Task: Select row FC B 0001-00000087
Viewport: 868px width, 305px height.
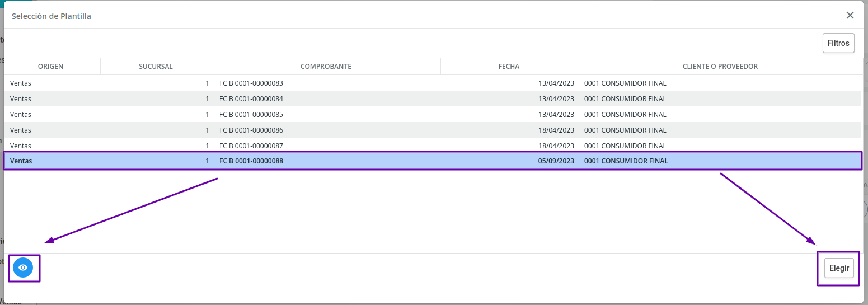Action: tap(433, 146)
